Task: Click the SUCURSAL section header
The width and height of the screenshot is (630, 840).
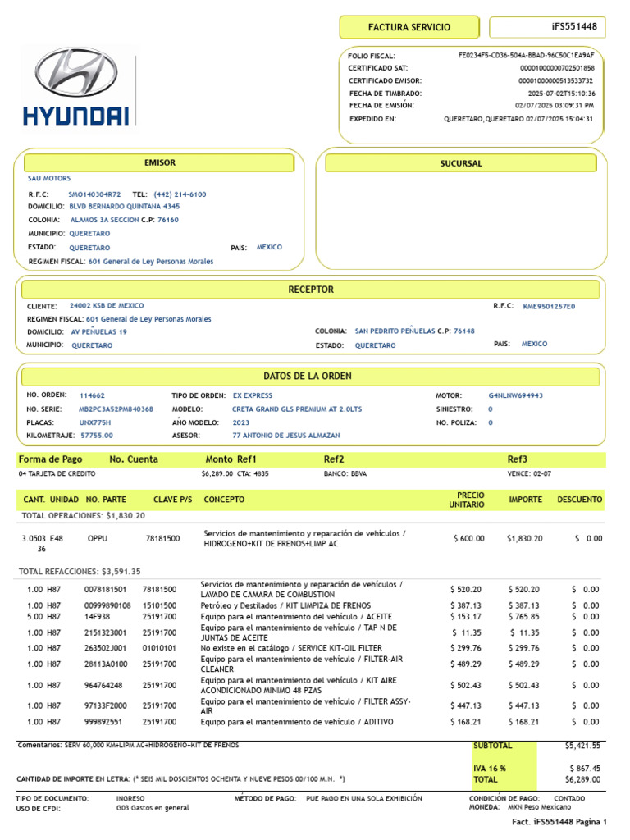Action: 461,163
